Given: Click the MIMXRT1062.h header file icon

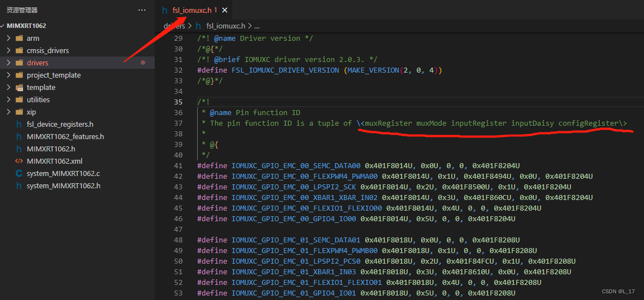Looking at the screenshot, I should pos(19,149).
